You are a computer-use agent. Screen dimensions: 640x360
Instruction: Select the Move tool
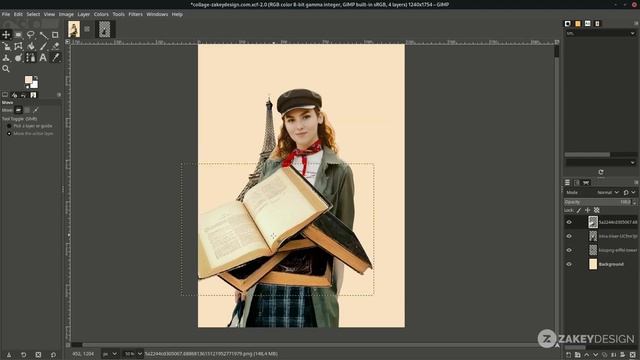pyautogui.click(x=6, y=35)
